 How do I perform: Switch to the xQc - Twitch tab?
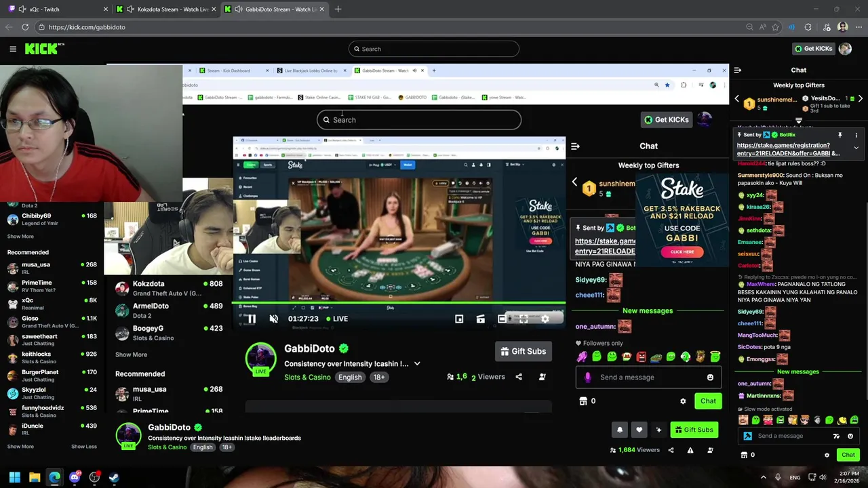58,9
